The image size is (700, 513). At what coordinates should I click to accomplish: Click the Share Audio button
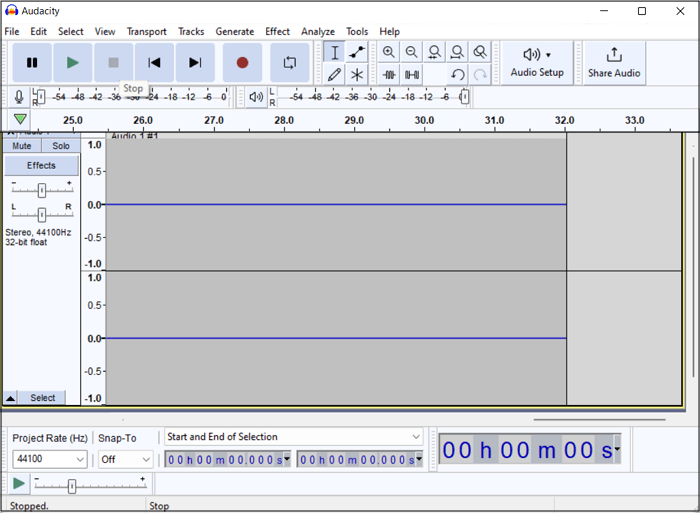click(x=614, y=63)
